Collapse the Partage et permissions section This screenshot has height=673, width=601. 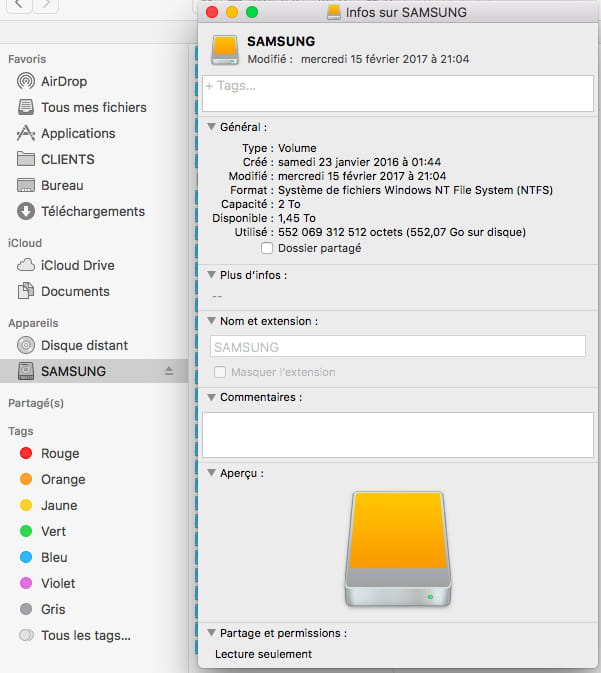(x=211, y=633)
